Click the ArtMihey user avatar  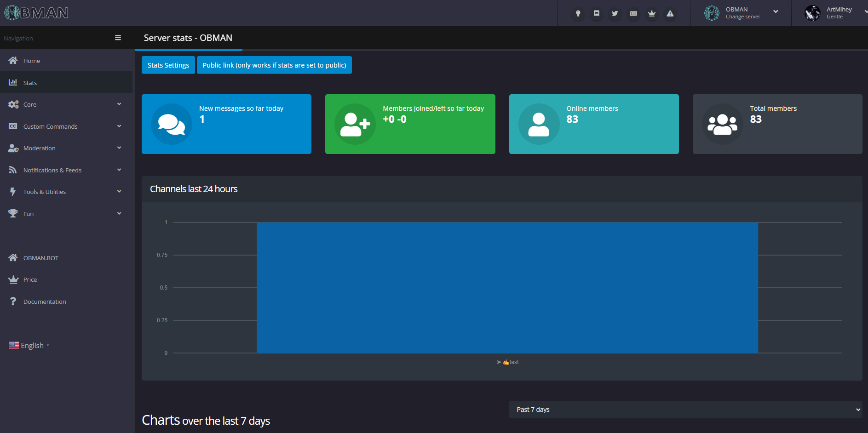click(812, 13)
